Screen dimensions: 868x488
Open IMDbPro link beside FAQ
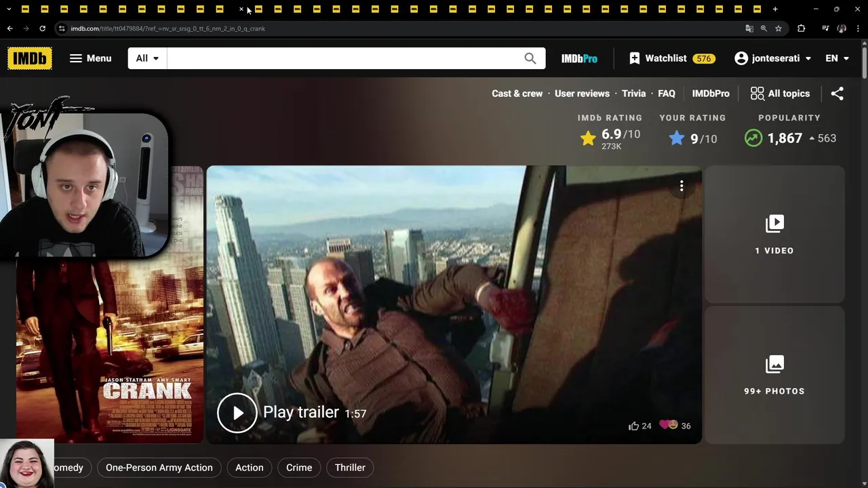coord(711,94)
